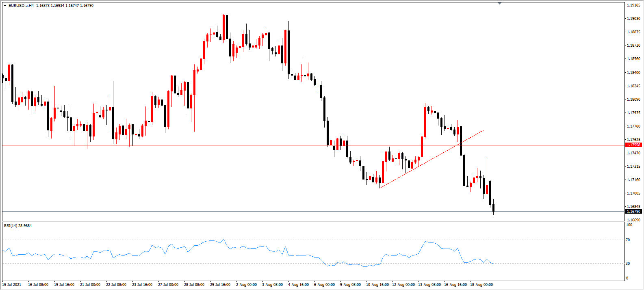Screen dimensions: 644x290
Task: Select the red ascending trendline
Action: pyautogui.click(x=432, y=159)
